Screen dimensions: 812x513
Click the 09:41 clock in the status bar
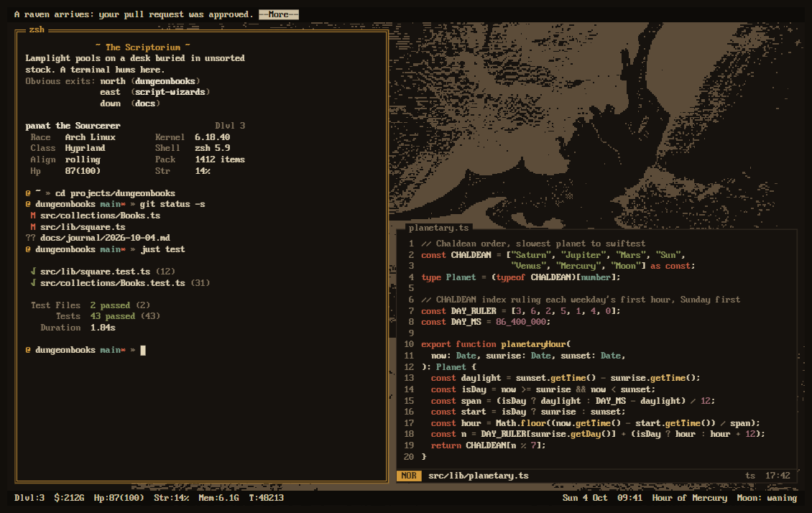629,498
